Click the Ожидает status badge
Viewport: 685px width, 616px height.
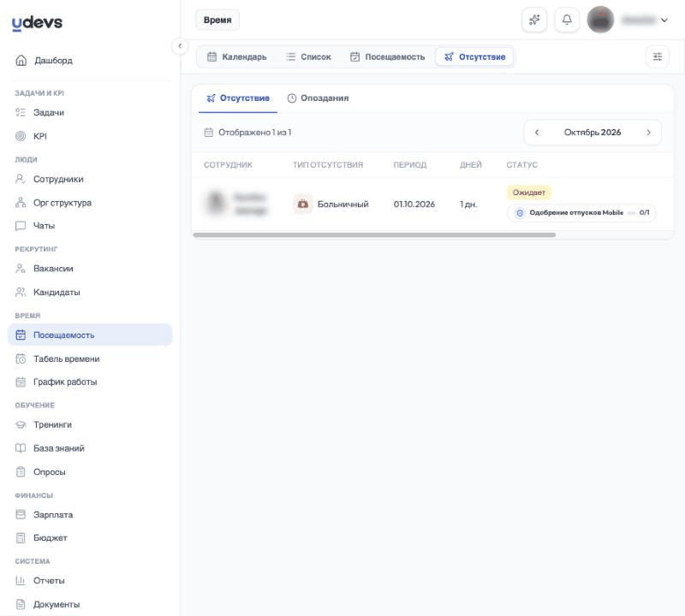click(x=529, y=192)
